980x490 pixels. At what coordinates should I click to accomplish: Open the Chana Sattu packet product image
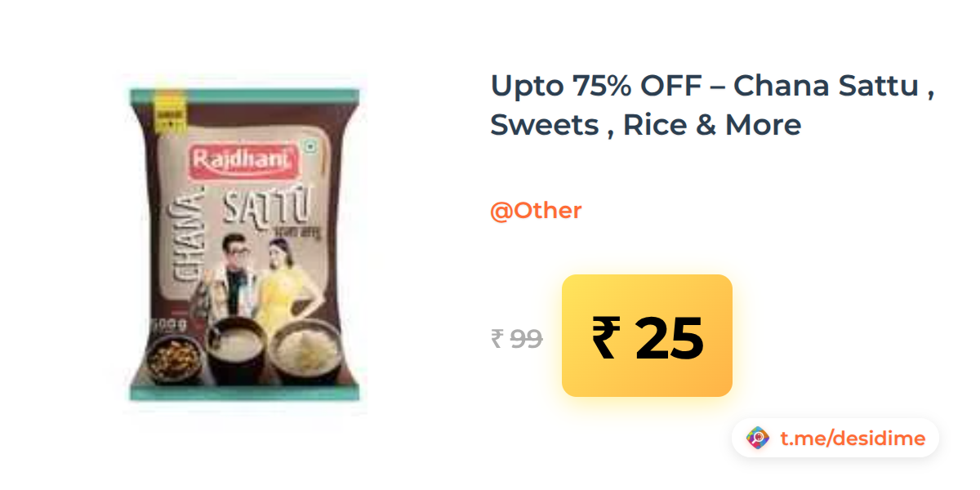pyautogui.click(x=245, y=245)
